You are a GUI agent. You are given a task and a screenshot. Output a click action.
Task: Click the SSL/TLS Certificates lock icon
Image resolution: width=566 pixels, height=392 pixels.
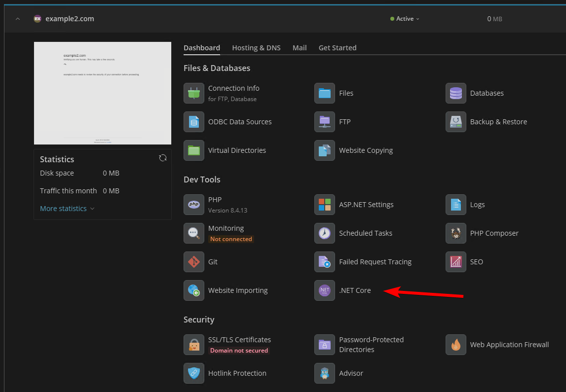point(193,345)
